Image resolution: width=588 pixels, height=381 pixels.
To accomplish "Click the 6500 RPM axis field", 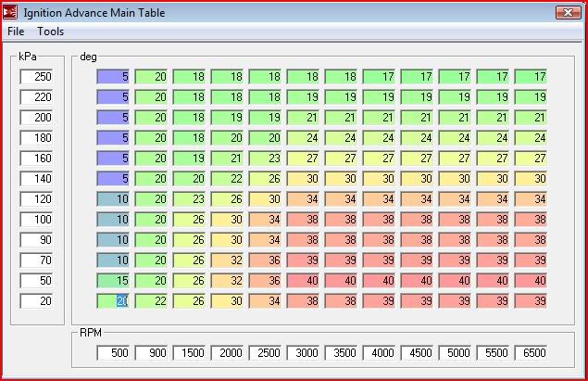I will (531, 353).
